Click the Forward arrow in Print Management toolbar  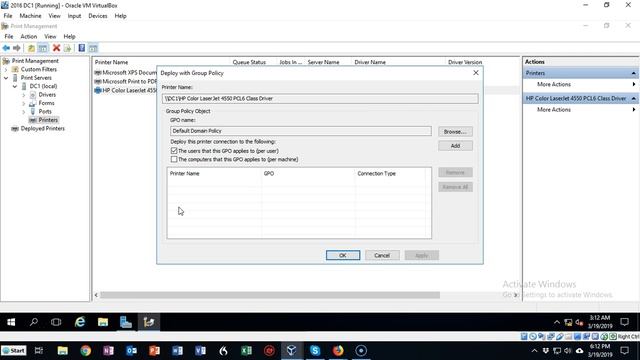coord(17,48)
